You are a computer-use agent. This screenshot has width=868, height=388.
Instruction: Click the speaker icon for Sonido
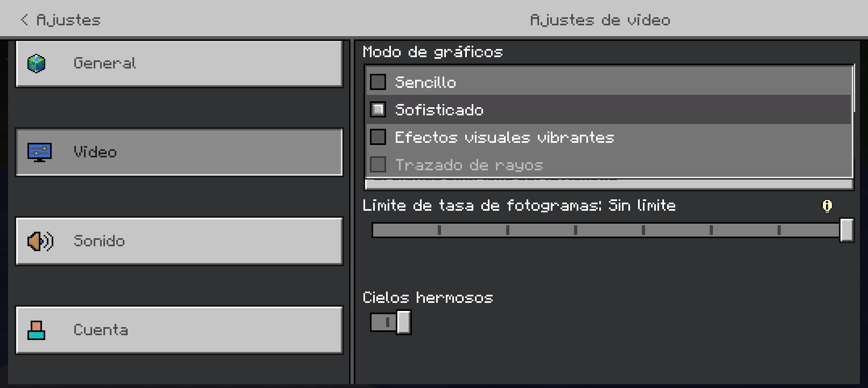click(40, 241)
